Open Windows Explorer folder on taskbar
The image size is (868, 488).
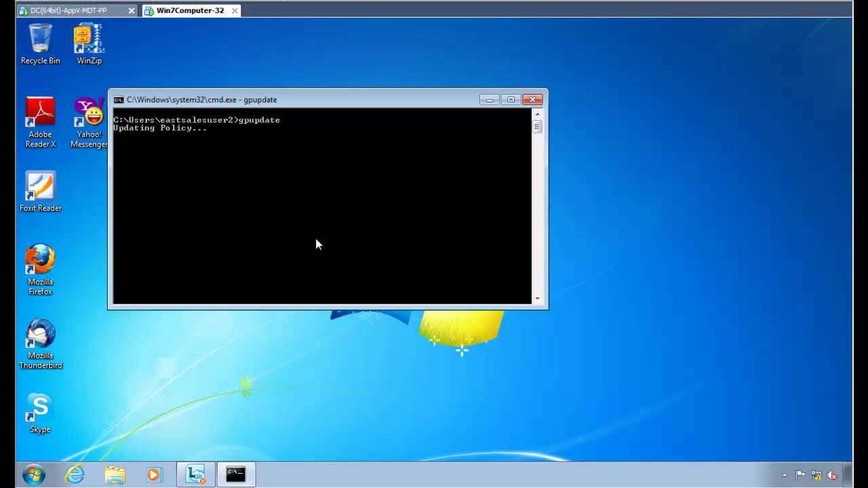[x=115, y=474]
